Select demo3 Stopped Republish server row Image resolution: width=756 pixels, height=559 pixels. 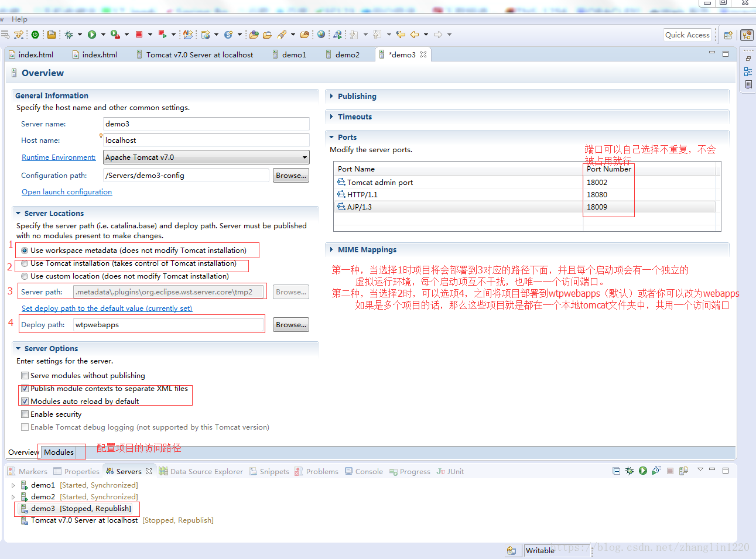point(76,509)
